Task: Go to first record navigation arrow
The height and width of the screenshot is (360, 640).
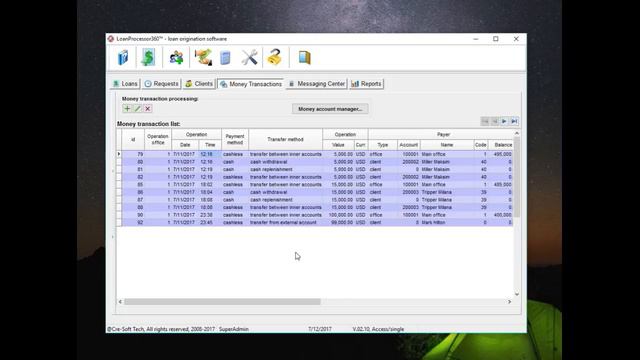Action: [485, 121]
